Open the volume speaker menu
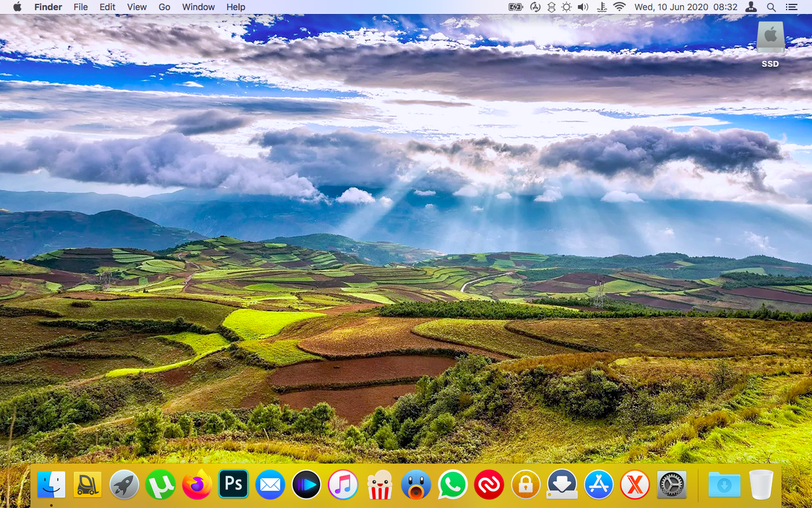 583,7
